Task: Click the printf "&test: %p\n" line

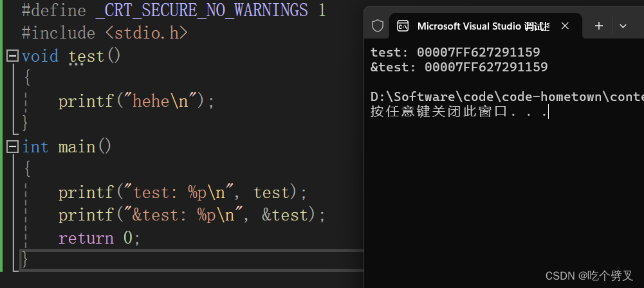Action: point(192,215)
